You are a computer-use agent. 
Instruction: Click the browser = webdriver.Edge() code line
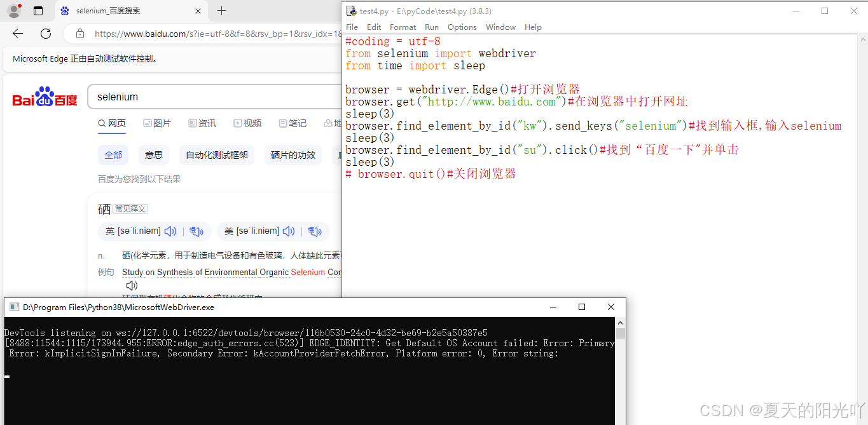(462, 90)
